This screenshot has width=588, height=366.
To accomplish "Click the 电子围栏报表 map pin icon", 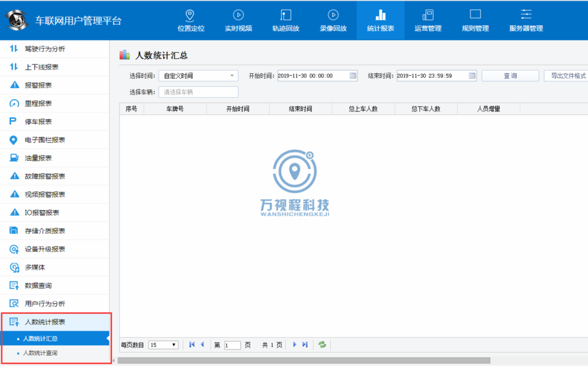I will point(13,140).
